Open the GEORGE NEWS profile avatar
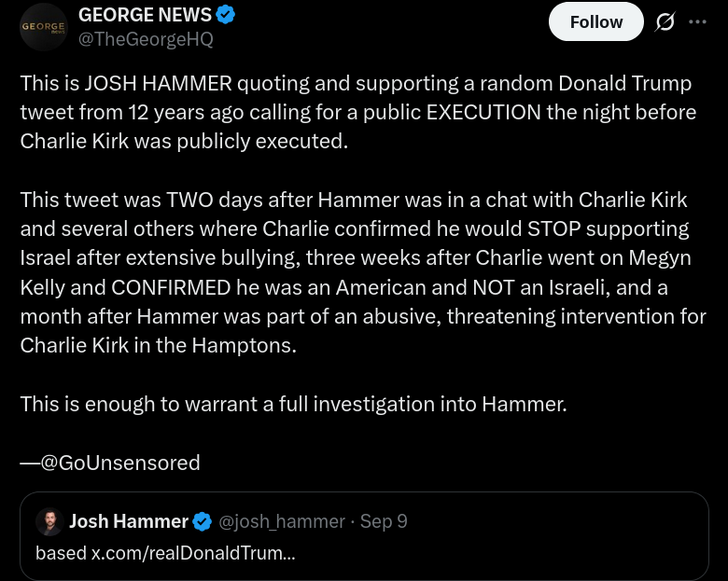Image resolution: width=728 pixels, height=581 pixels. click(44, 27)
